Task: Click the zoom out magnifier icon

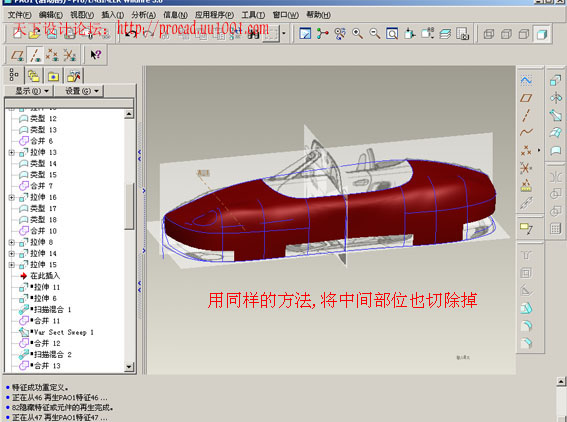Action: (x=375, y=34)
